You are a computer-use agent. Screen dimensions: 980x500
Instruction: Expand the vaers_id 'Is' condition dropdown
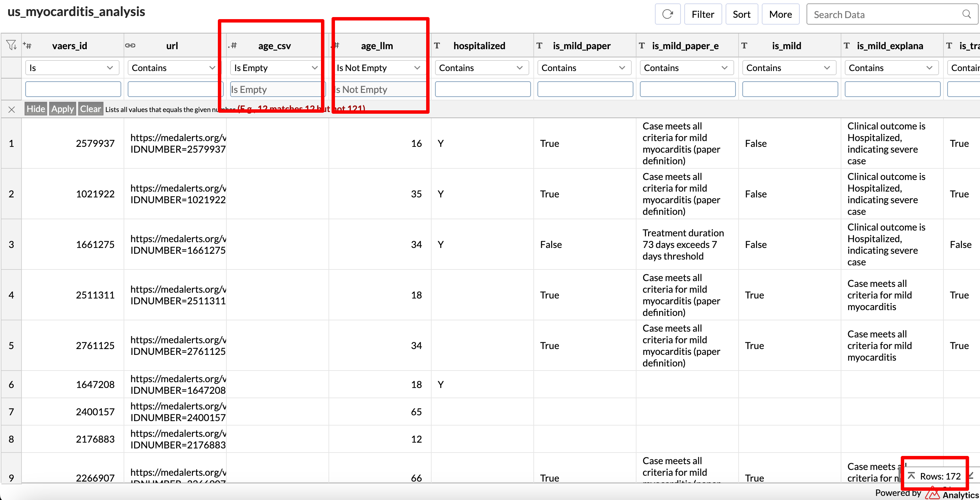click(72, 68)
